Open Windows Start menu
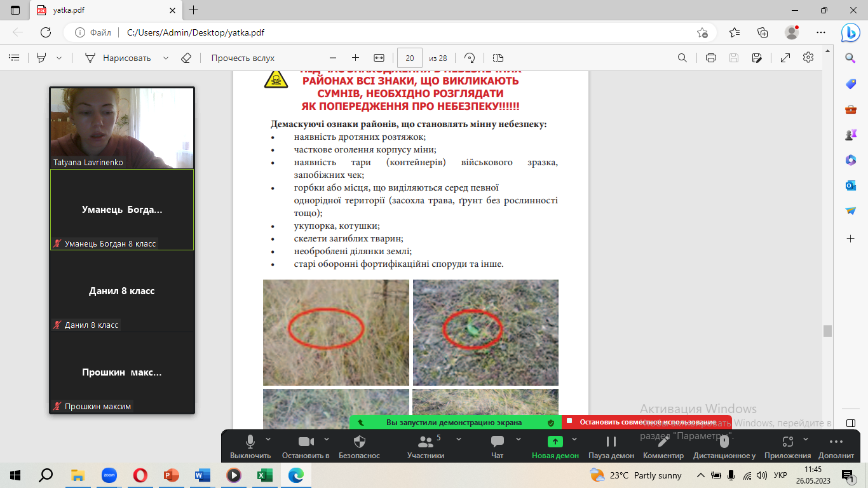Image resolution: width=868 pixels, height=488 pixels. (x=15, y=475)
